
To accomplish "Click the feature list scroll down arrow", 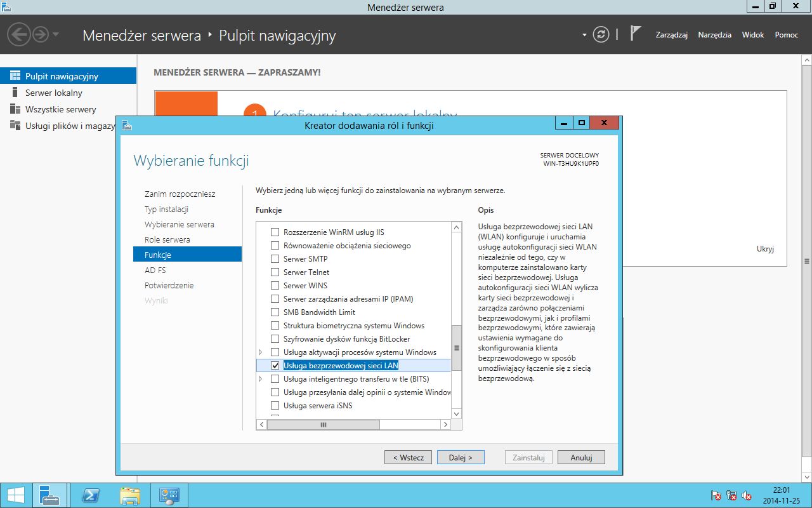I will pos(457,413).
